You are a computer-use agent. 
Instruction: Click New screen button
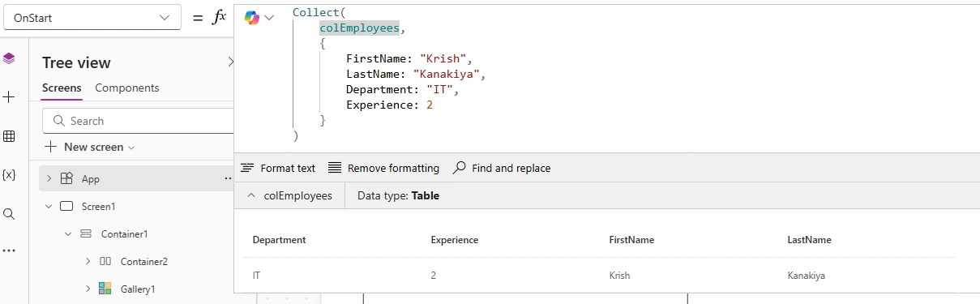[x=89, y=147]
